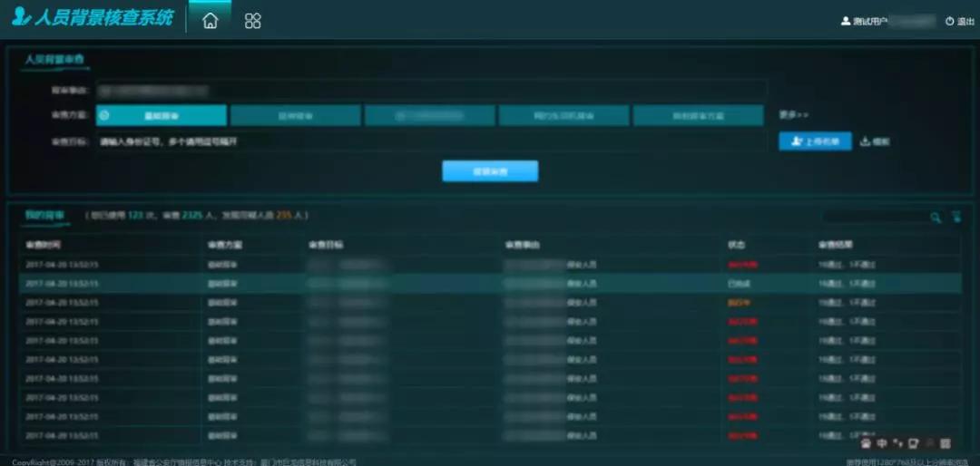Click the search magnifier icon above the table
The width and height of the screenshot is (980, 466).
coord(936,218)
